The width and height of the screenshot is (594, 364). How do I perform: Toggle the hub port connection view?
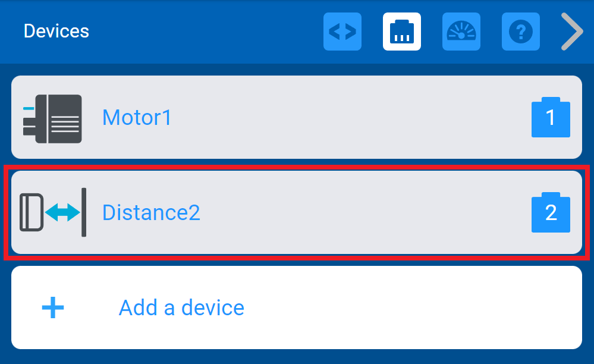tap(401, 31)
